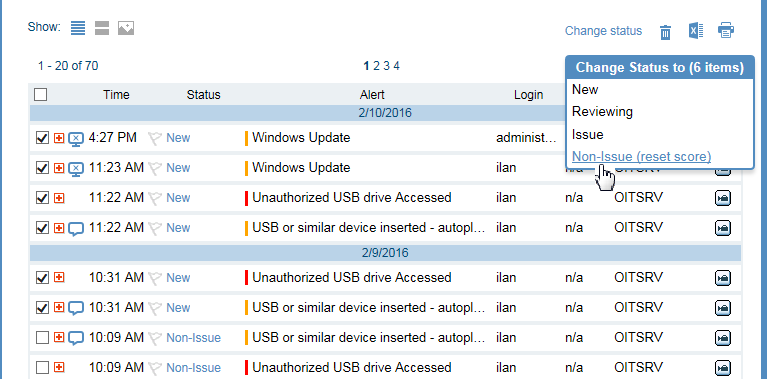Screen dimensions: 767x379
Task: Expand 11:22 AM Unauthorized USB alert details
Action: 59,199
